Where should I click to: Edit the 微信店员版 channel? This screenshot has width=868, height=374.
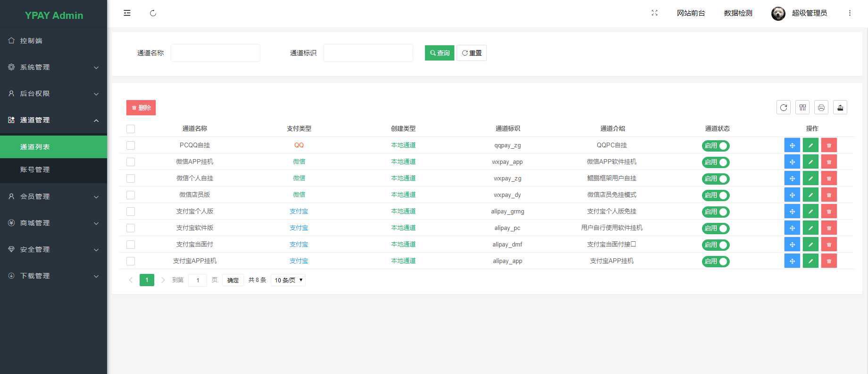810,195
